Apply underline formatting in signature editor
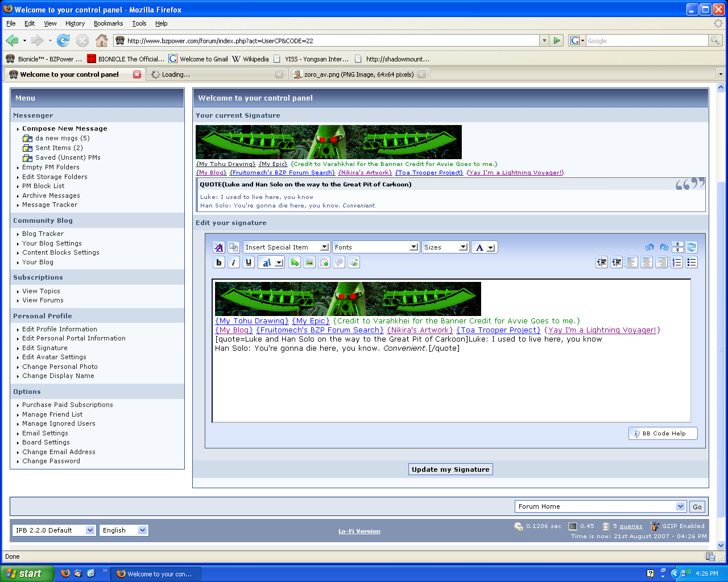 [249, 263]
